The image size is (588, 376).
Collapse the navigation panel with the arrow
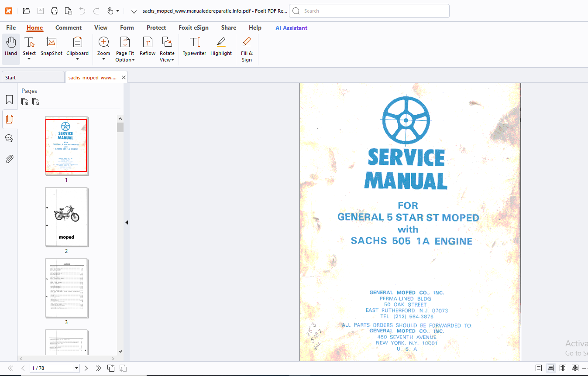127,222
